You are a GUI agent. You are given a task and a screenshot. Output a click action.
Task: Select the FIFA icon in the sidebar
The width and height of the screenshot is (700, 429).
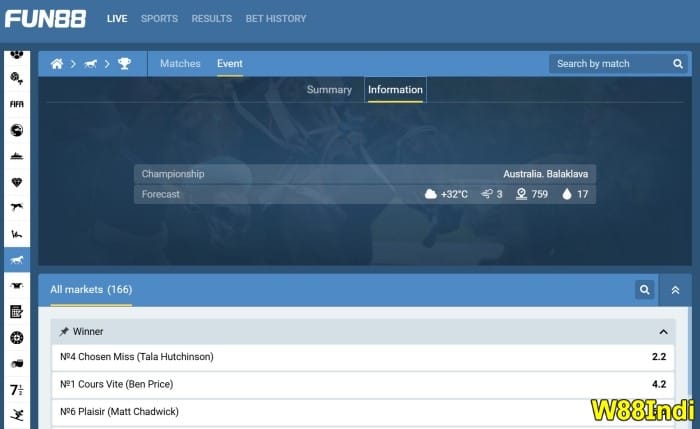pos(17,104)
